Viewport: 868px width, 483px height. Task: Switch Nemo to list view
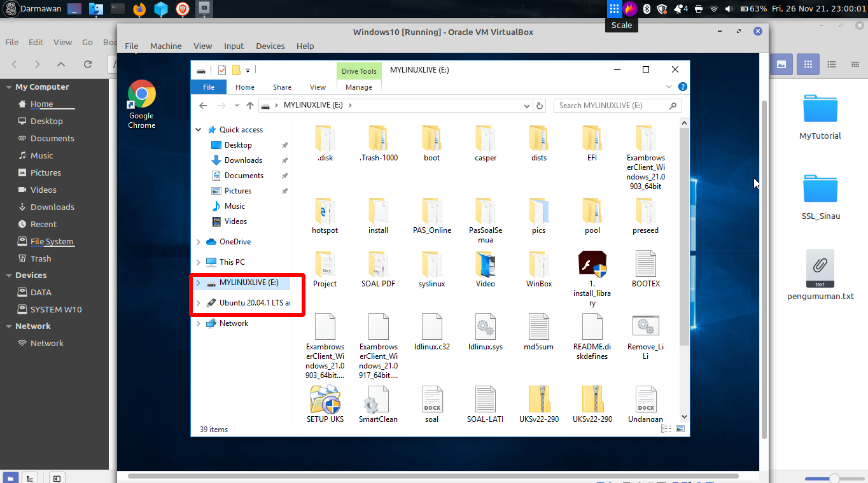coord(831,64)
